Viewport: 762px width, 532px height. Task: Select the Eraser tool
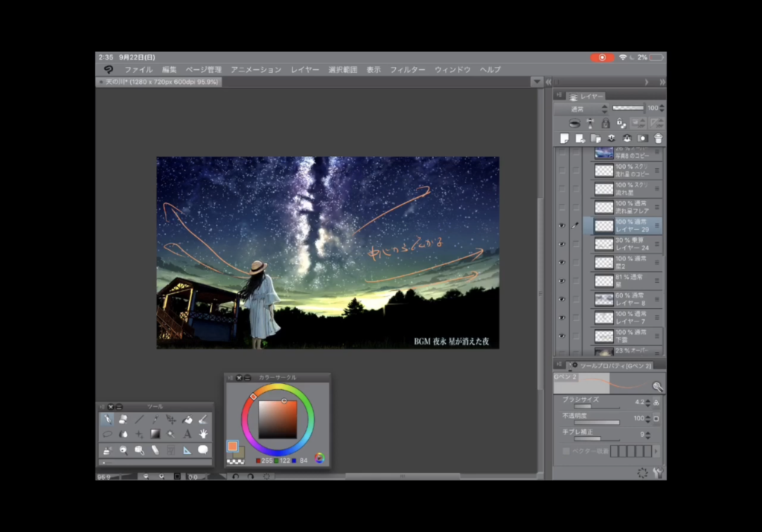123,420
